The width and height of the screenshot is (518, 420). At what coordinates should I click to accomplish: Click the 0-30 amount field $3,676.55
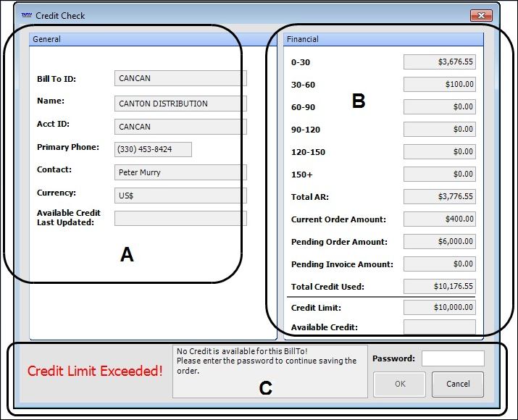pyautogui.click(x=440, y=62)
